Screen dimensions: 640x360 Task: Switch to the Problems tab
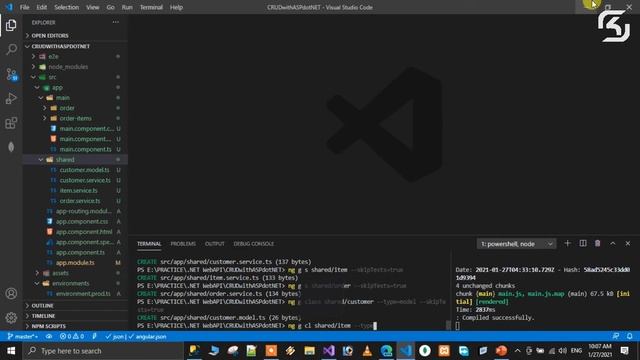point(183,244)
